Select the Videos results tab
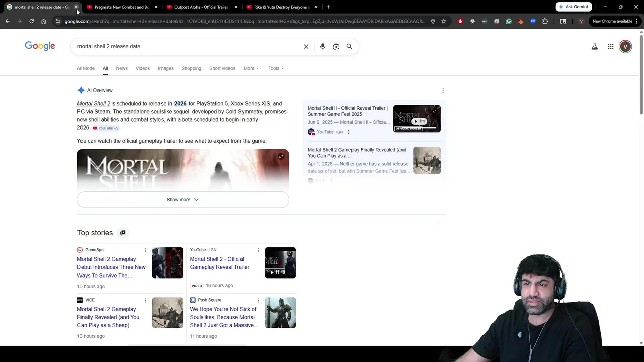The width and height of the screenshot is (644, 362). tap(143, 68)
